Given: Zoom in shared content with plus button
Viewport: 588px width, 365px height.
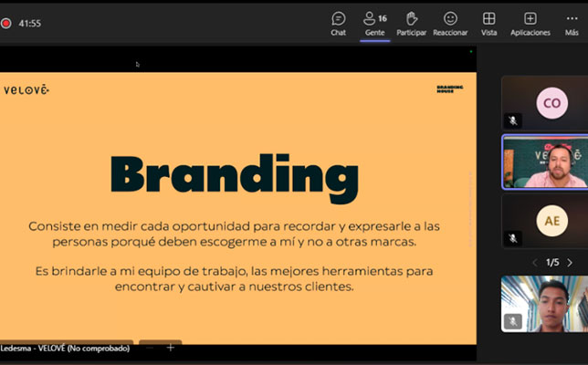Looking at the screenshot, I should [x=170, y=348].
